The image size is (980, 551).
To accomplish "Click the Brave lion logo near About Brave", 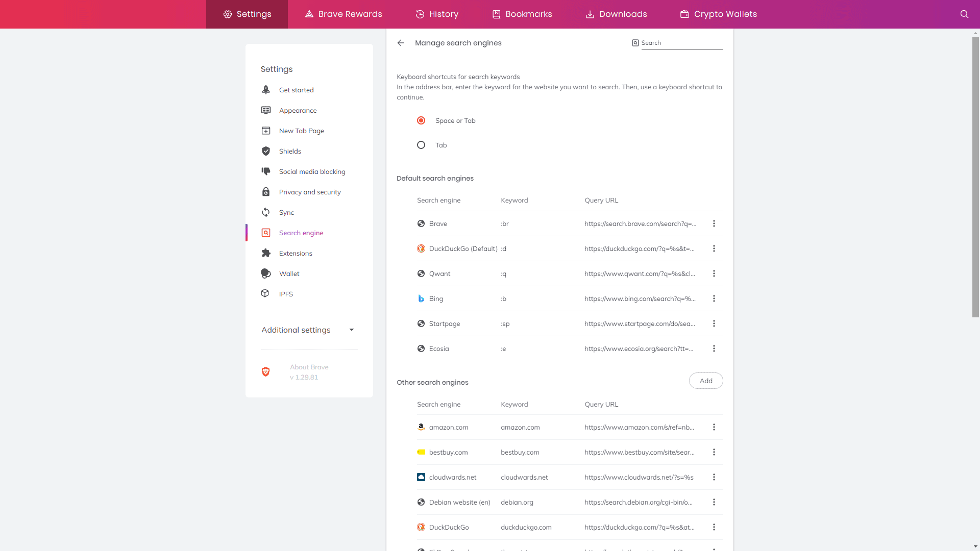I will [x=266, y=371].
